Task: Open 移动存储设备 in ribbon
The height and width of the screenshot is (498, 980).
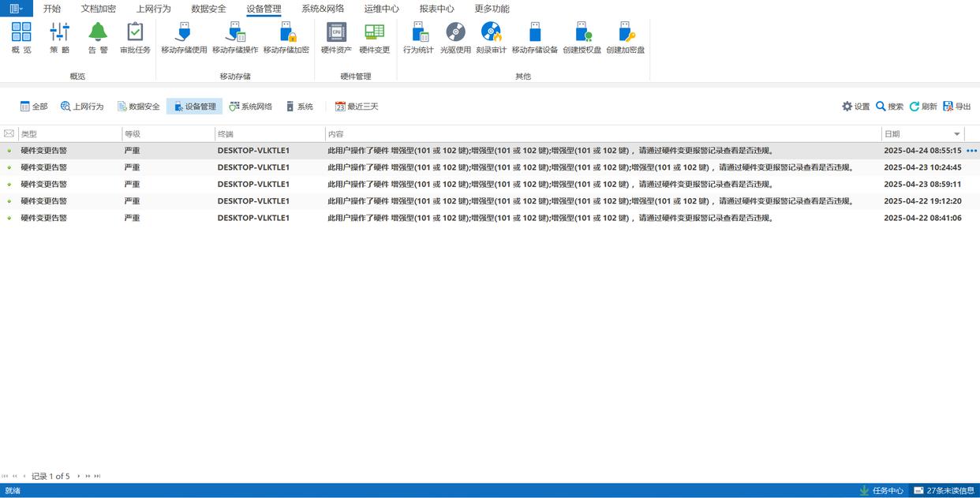Action: point(535,38)
